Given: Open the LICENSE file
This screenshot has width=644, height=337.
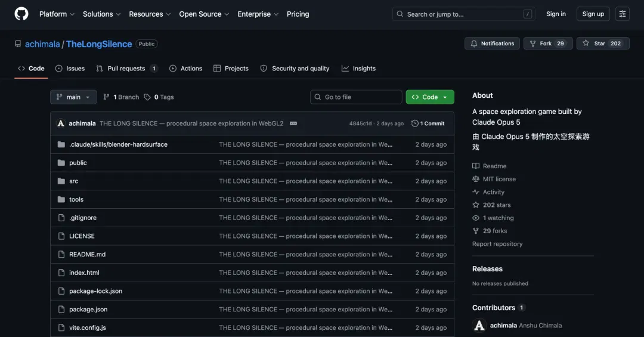Looking at the screenshot, I should pos(82,236).
